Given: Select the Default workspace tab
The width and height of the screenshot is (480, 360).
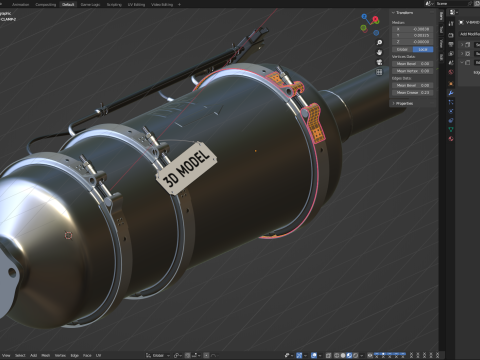Looking at the screenshot, I should click(x=68, y=5).
